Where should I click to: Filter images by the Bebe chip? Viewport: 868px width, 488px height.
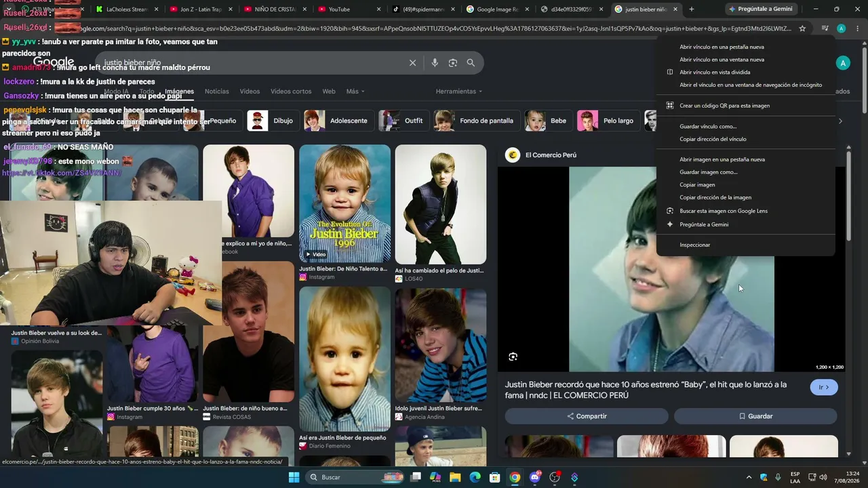548,121
